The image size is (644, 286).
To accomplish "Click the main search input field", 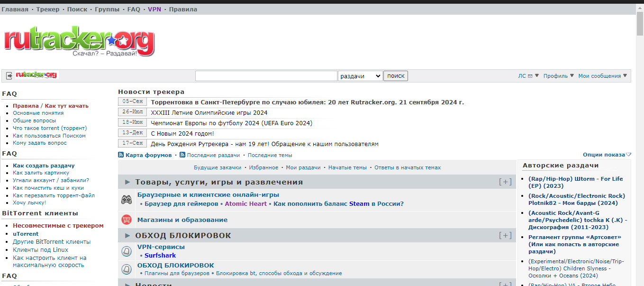I will 266,76.
